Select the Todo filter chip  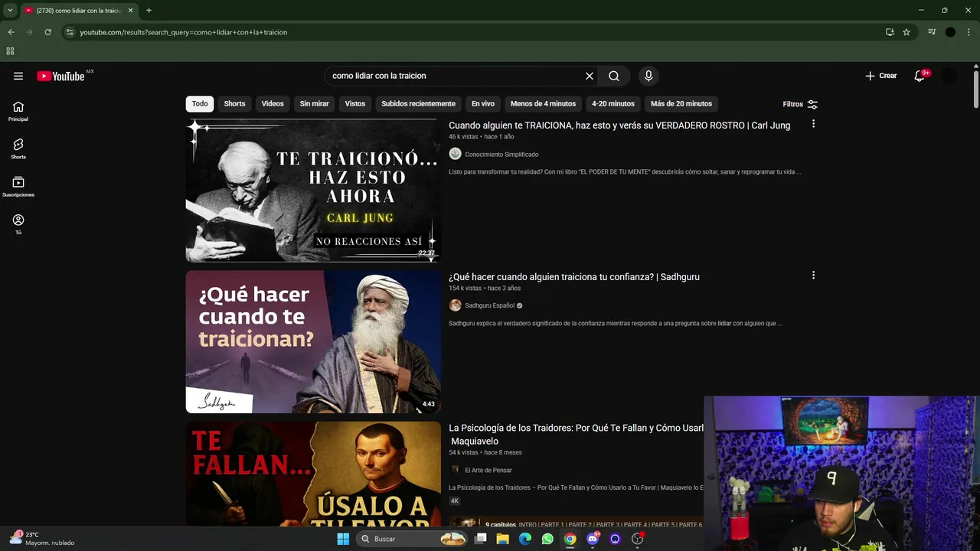click(x=200, y=103)
